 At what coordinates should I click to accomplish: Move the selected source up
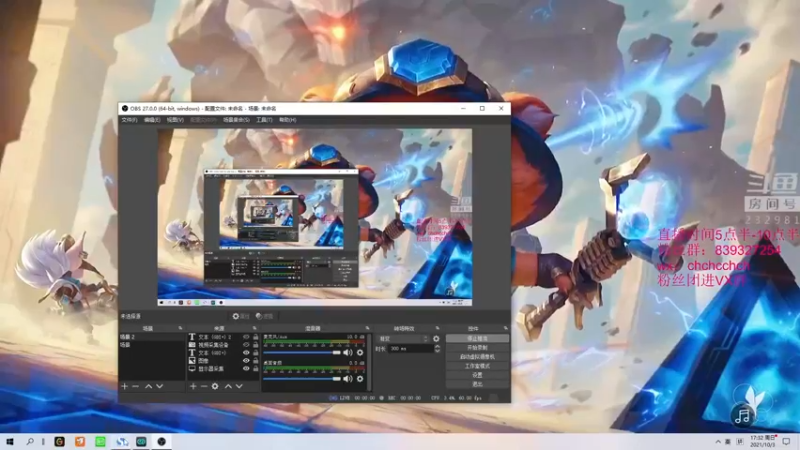point(228,386)
